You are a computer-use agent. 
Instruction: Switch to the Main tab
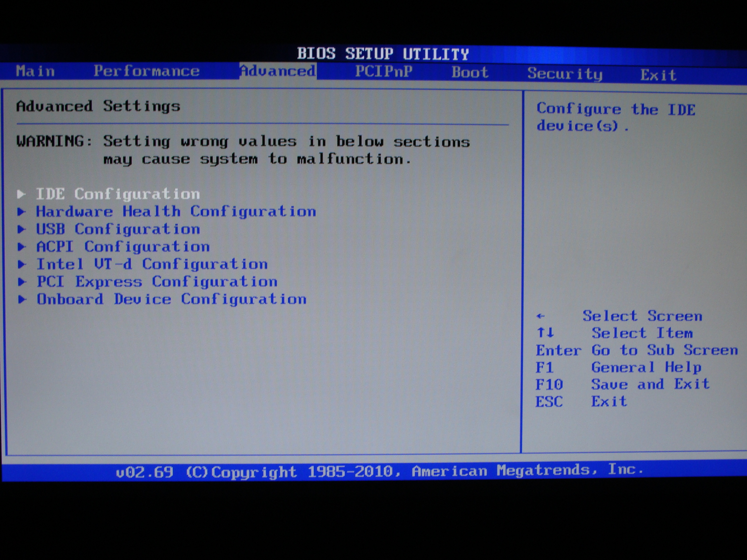click(35, 71)
